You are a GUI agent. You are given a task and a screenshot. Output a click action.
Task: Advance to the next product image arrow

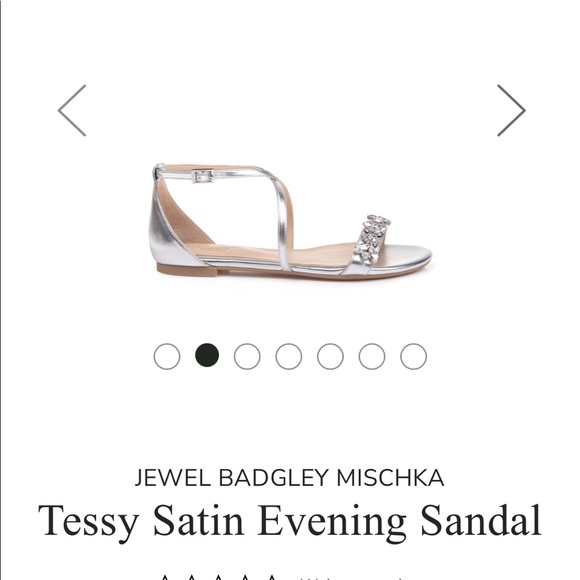click(x=511, y=111)
